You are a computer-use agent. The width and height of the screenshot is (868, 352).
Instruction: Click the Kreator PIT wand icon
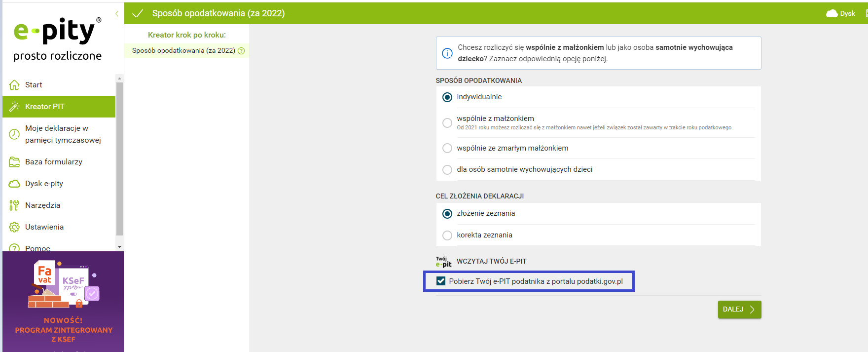[14, 107]
